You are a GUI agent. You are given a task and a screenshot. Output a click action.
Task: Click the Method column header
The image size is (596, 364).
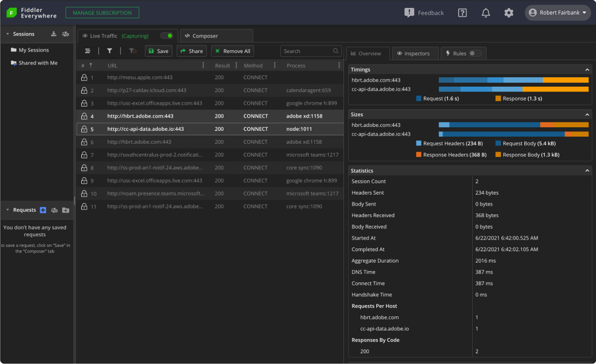pos(253,65)
